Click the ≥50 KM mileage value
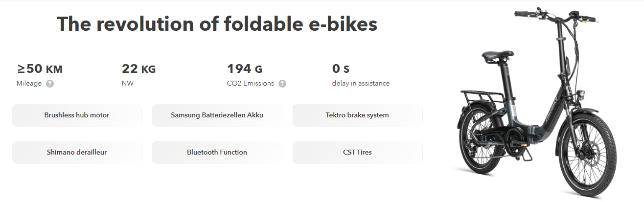This screenshot has width=644, height=202. (40, 69)
